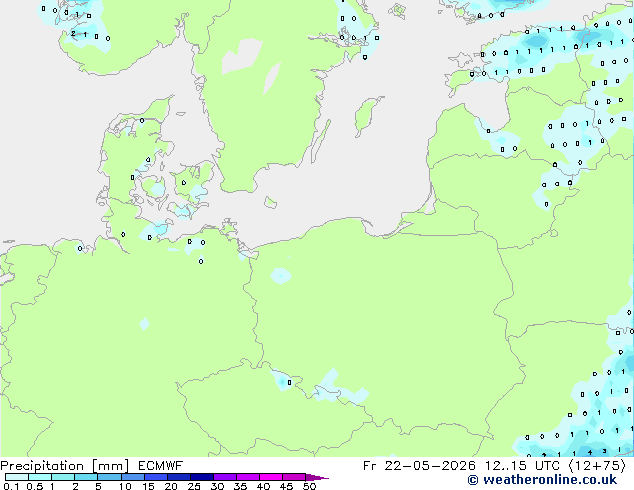Viewport: 634px width, 490px height.
Task: Pick the 10–15 mm blue legend swatch
Action: [x=133, y=477]
